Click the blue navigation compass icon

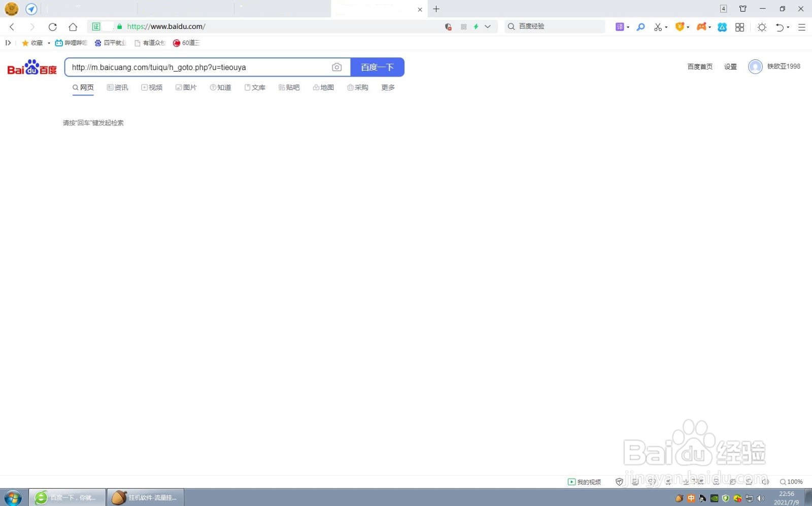point(31,9)
